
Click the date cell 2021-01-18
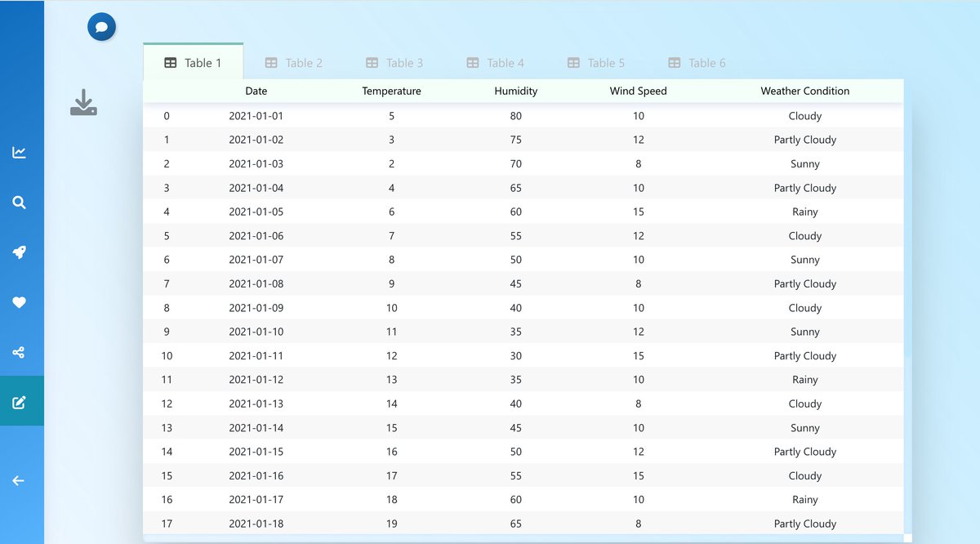[256, 524]
